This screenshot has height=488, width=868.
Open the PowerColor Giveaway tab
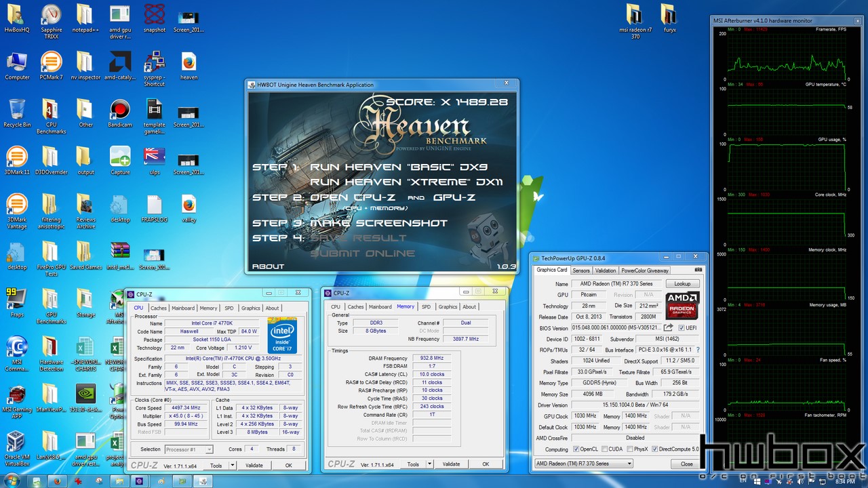click(x=645, y=270)
